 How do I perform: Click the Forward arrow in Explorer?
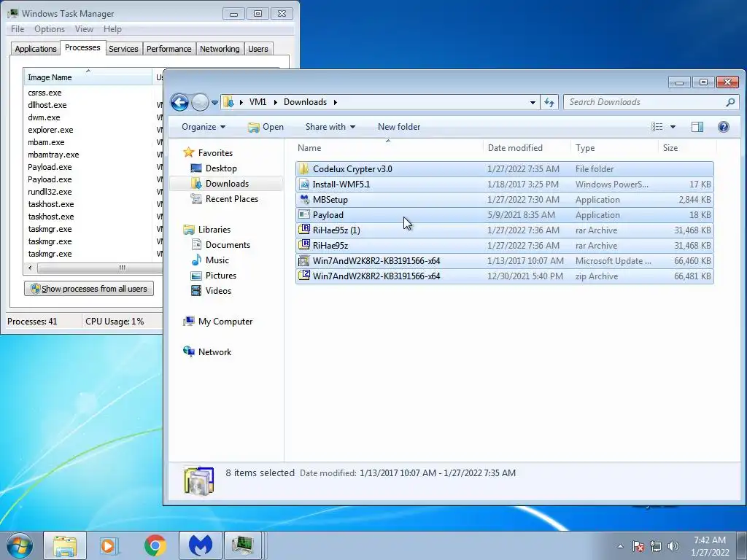(x=200, y=102)
